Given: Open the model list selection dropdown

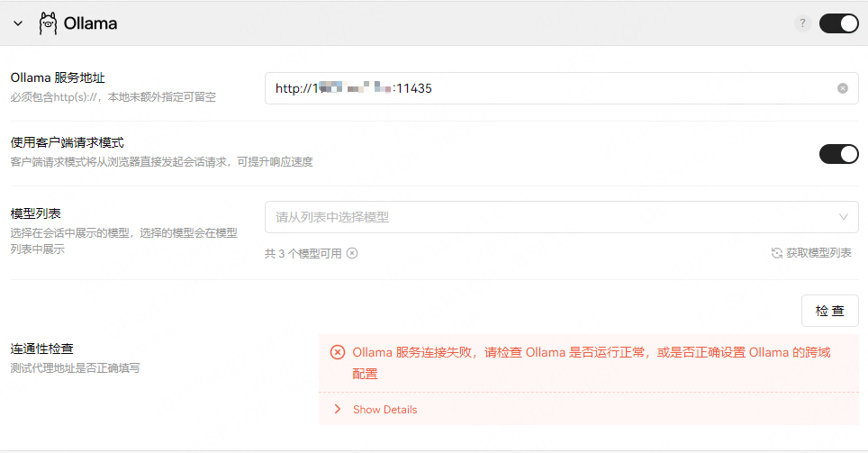Looking at the screenshot, I should (561, 217).
